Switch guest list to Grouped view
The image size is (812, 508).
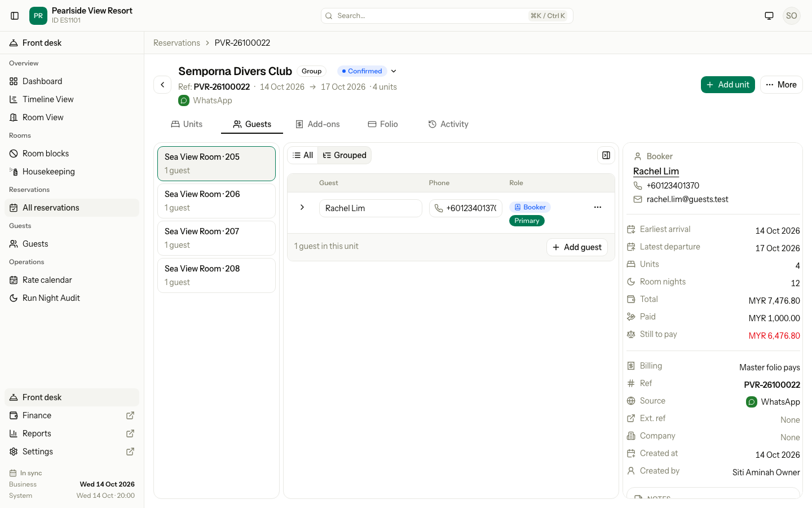tap(345, 155)
